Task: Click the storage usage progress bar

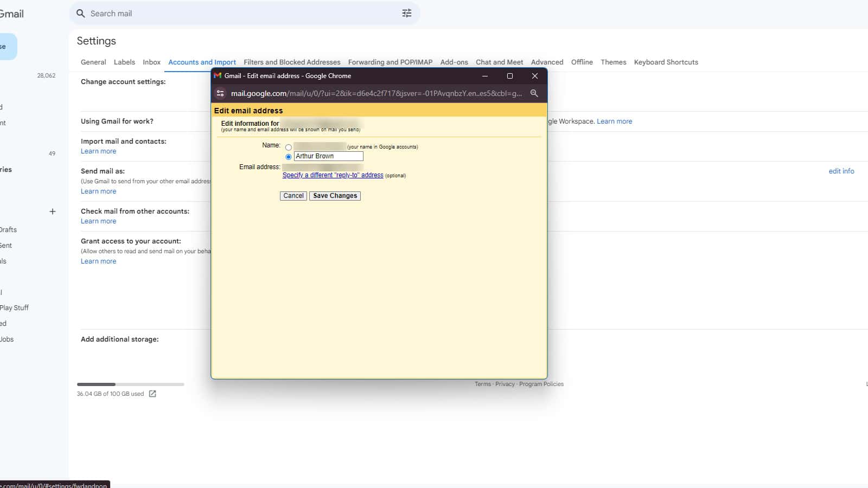Action: tap(130, 384)
